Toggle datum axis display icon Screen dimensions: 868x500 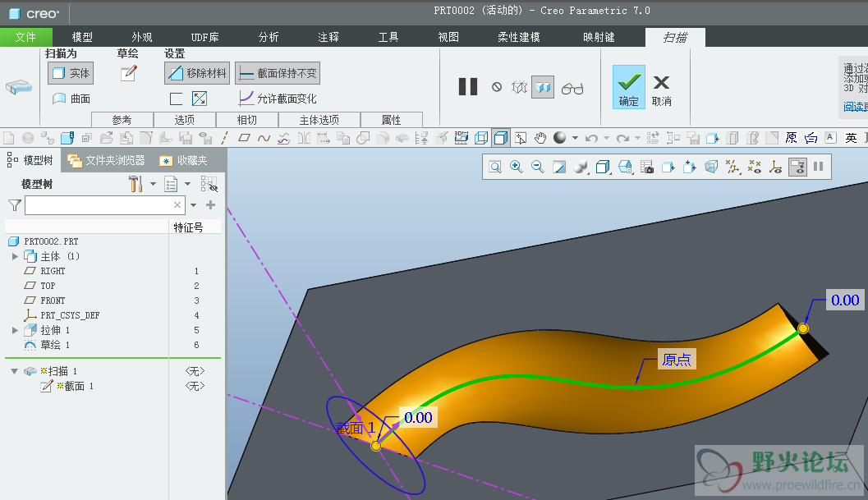tap(733, 167)
